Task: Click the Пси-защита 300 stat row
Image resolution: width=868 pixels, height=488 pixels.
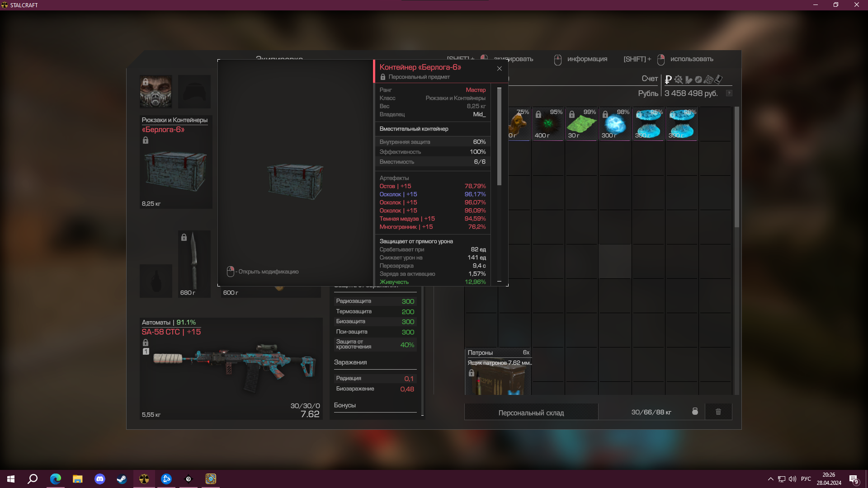Action: 375,332
